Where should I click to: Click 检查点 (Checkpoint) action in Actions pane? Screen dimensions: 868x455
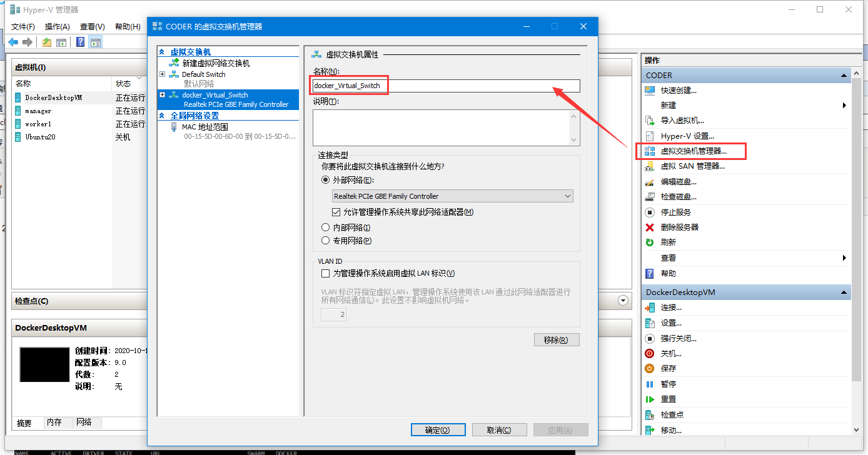pos(672,415)
